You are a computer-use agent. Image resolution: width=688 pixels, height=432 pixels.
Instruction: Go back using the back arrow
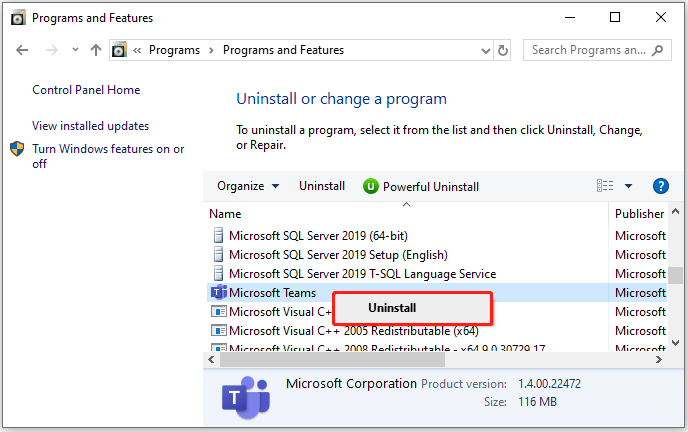[x=22, y=50]
